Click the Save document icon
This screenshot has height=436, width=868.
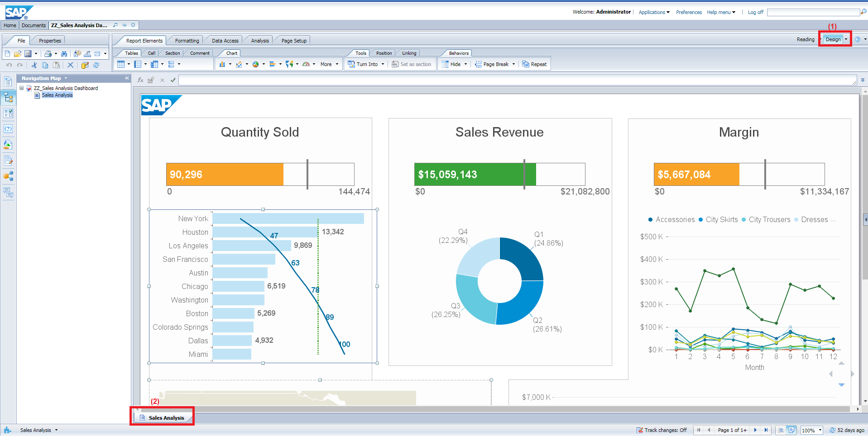(28, 54)
